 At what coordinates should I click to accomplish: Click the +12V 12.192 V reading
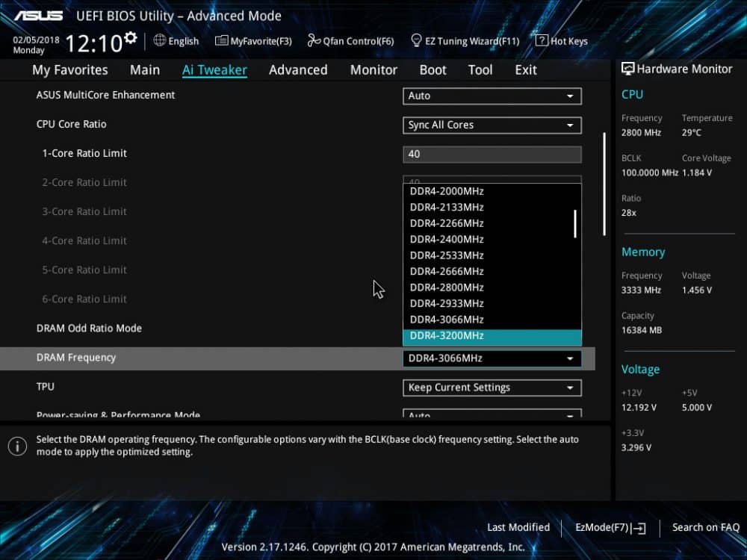639,408
